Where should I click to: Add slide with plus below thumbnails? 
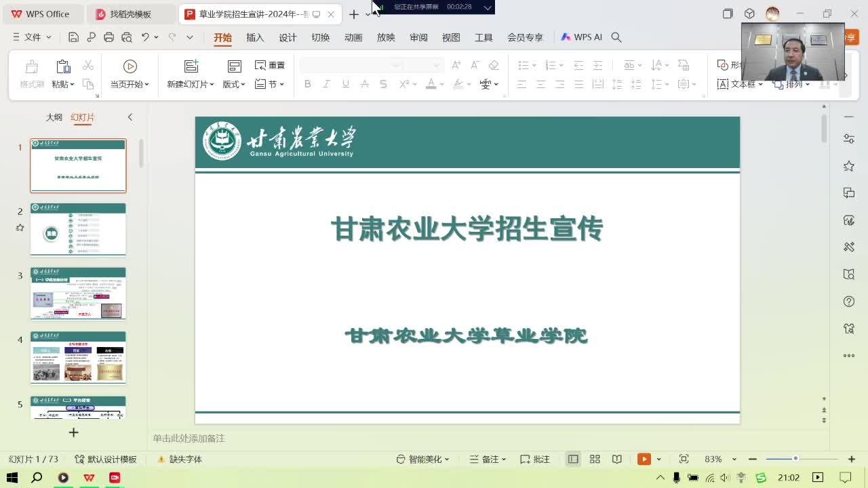click(x=74, y=432)
